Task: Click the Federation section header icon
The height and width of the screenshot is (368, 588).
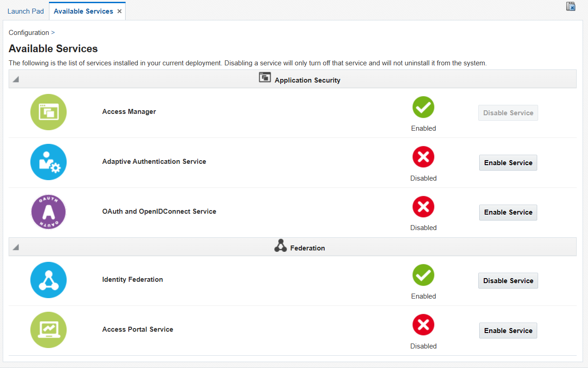Action: (281, 246)
